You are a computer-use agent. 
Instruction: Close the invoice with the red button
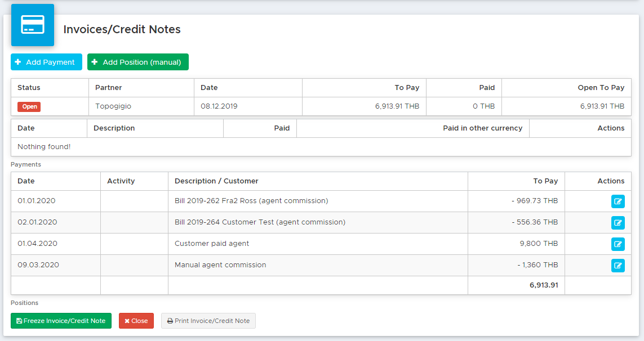coord(136,321)
